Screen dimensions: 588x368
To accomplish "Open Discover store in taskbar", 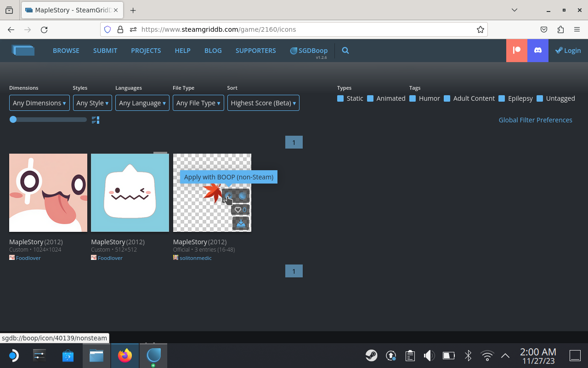I will click(68, 355).
